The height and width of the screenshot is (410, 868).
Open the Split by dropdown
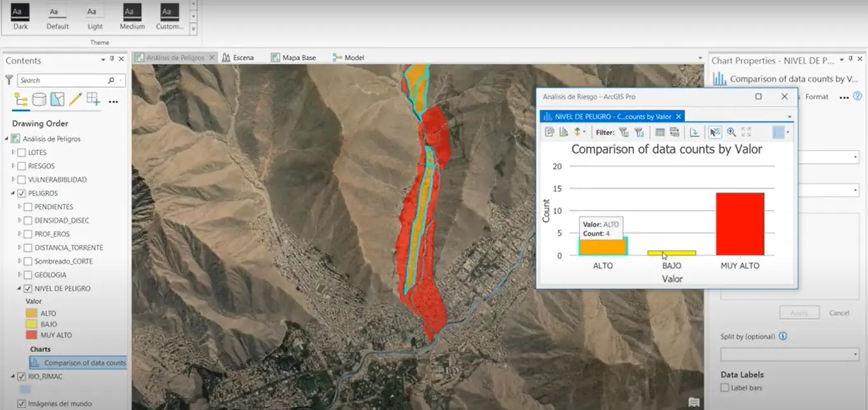coord(790,354)
